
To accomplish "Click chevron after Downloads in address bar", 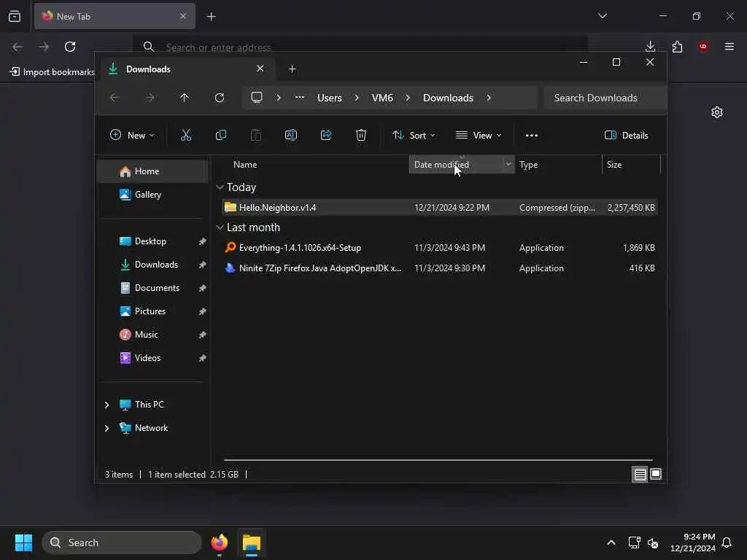I will pyautogui.click(x=489, y=98).
